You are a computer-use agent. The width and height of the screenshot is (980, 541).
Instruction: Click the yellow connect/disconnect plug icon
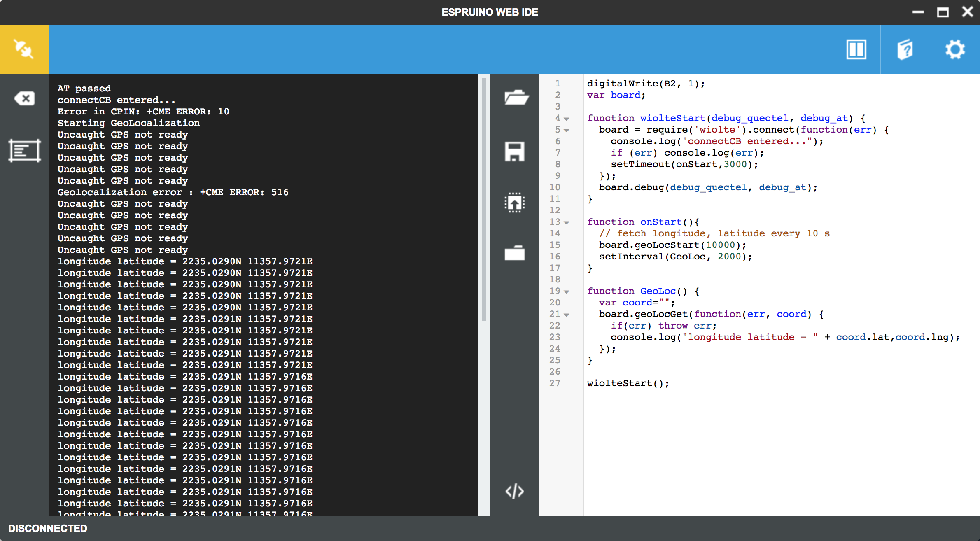pyautogui.click(x=24, y=49)
